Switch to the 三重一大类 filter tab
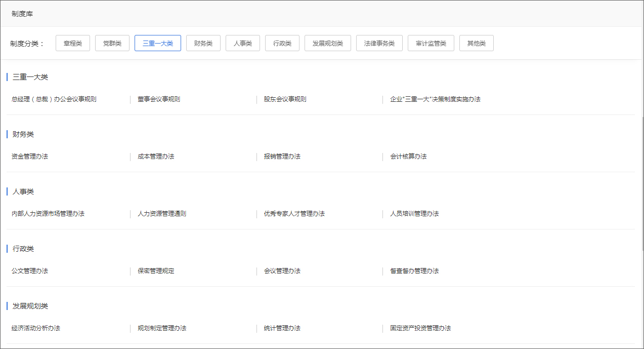 (x=157, y=43)
